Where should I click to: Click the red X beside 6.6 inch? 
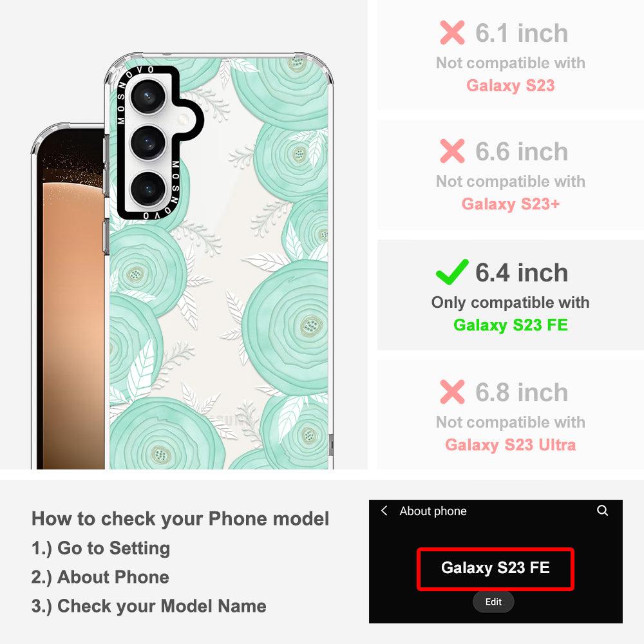point(452,151)
